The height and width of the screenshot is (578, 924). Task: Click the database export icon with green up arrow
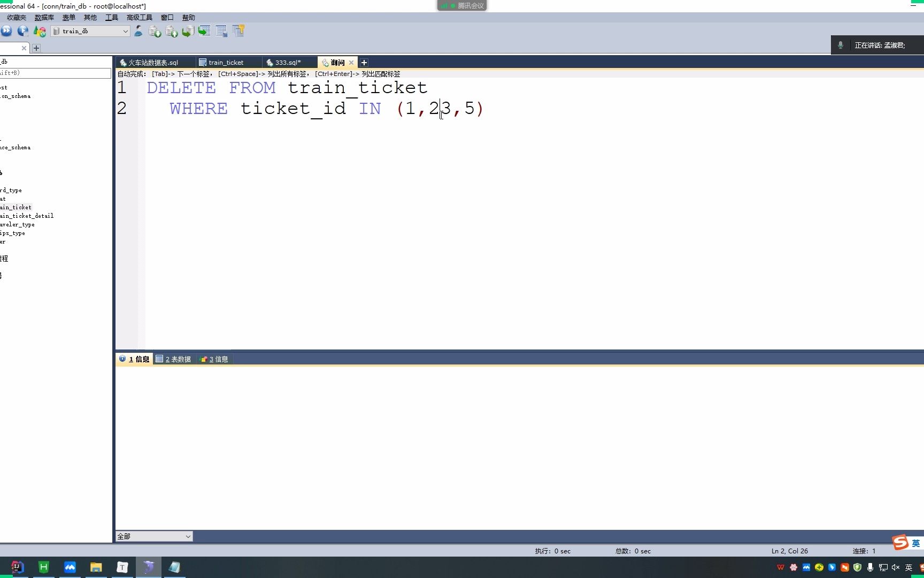click(x=172, y=31)
